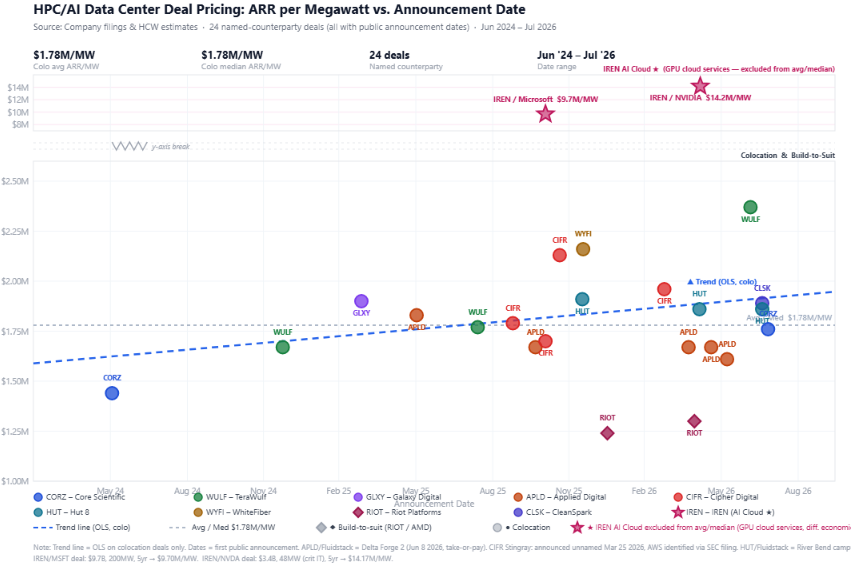Toggle Build-to-suit (RIOT / AMD) legend entry
Viewport: 867px width, 567px height.
[x=374, y=527]
